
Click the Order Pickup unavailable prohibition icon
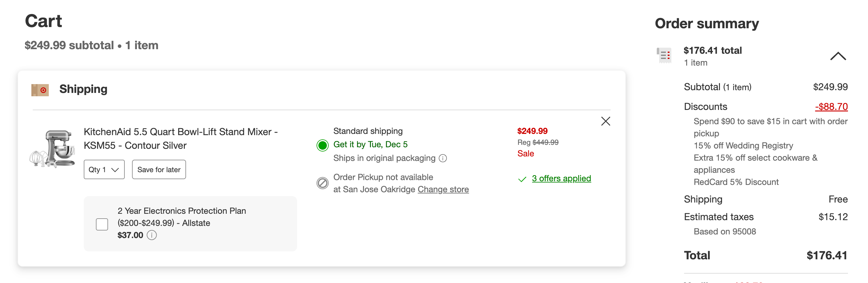pos(323,183)
